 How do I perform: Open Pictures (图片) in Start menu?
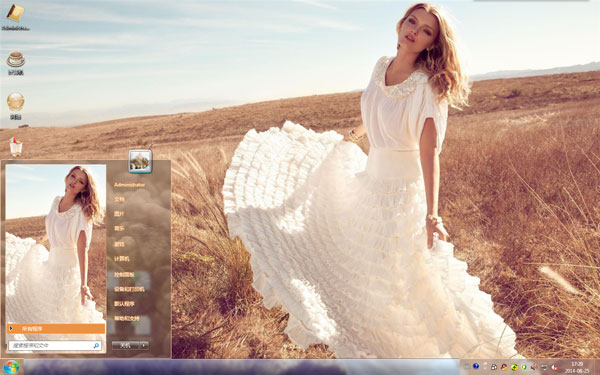pyautogui.click(x=119, y=214)
